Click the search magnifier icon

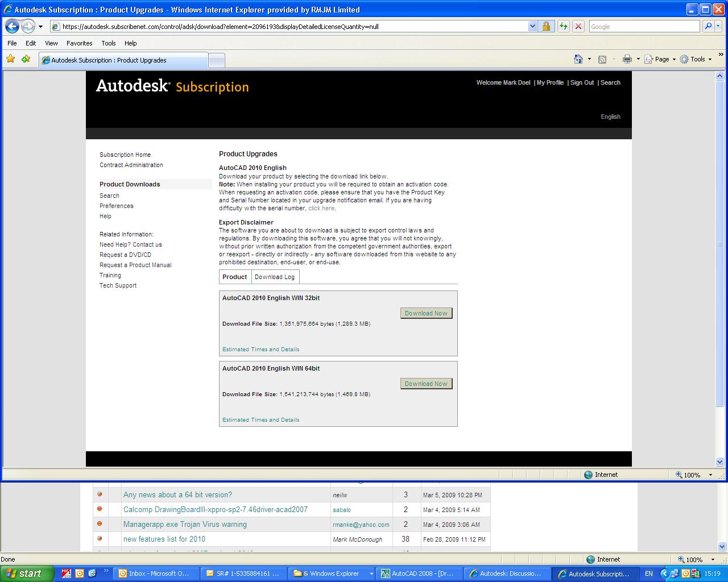click(x=708, y=26)
